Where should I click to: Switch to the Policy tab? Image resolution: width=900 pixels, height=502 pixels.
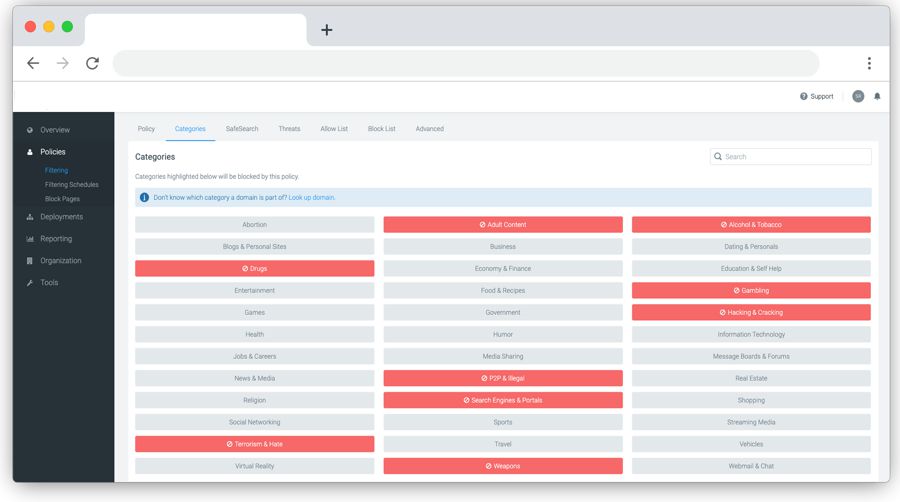pos(146,129)
